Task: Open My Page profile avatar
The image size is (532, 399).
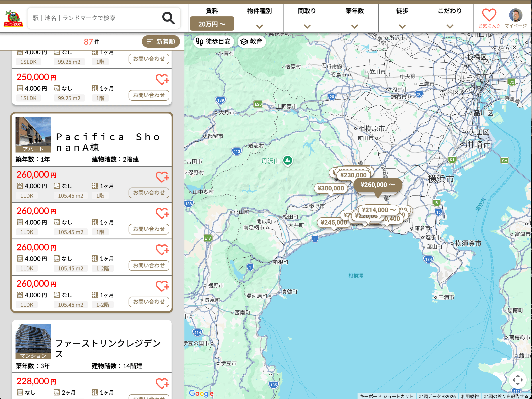Action: 515,15
